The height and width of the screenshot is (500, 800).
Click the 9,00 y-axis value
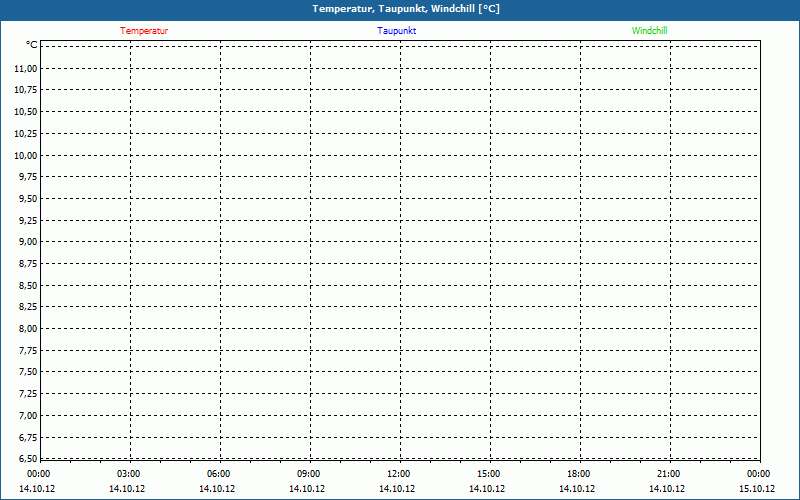coord(28,242)
